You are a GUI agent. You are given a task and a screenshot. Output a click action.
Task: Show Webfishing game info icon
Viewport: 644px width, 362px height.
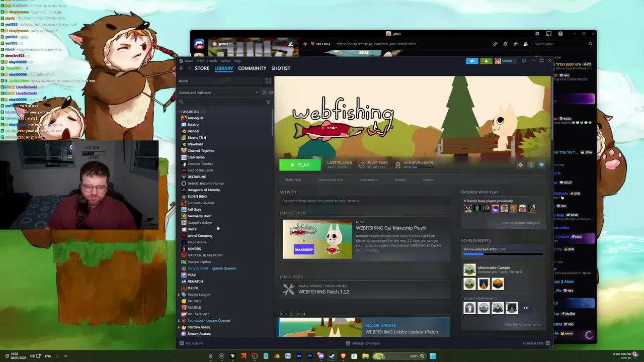tap(531, 165)
